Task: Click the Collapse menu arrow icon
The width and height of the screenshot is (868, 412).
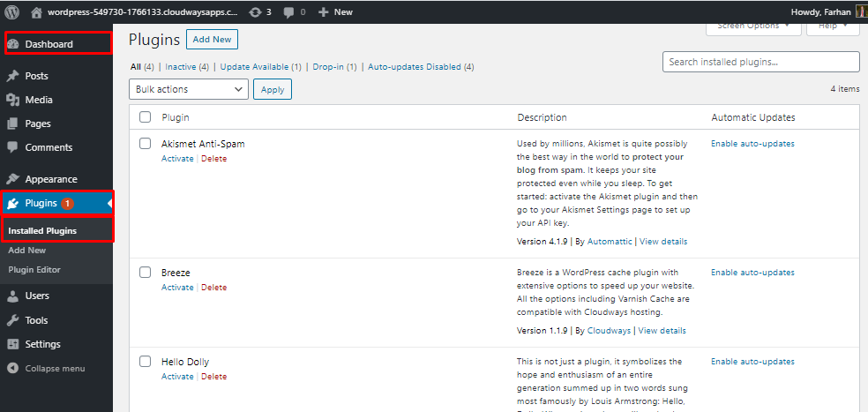Action: [13, 368]
